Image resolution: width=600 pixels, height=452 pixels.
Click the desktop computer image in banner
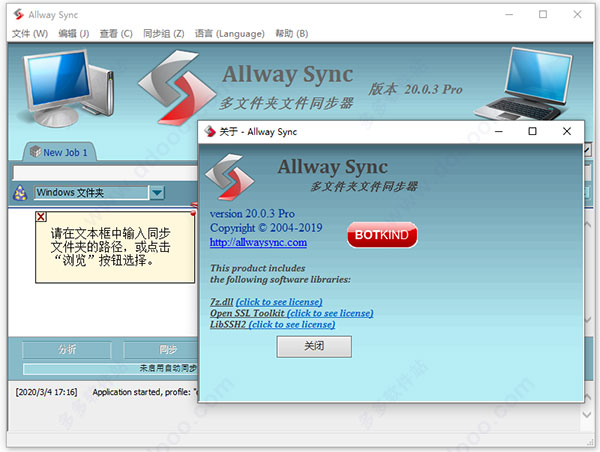[x=68, y=88]
